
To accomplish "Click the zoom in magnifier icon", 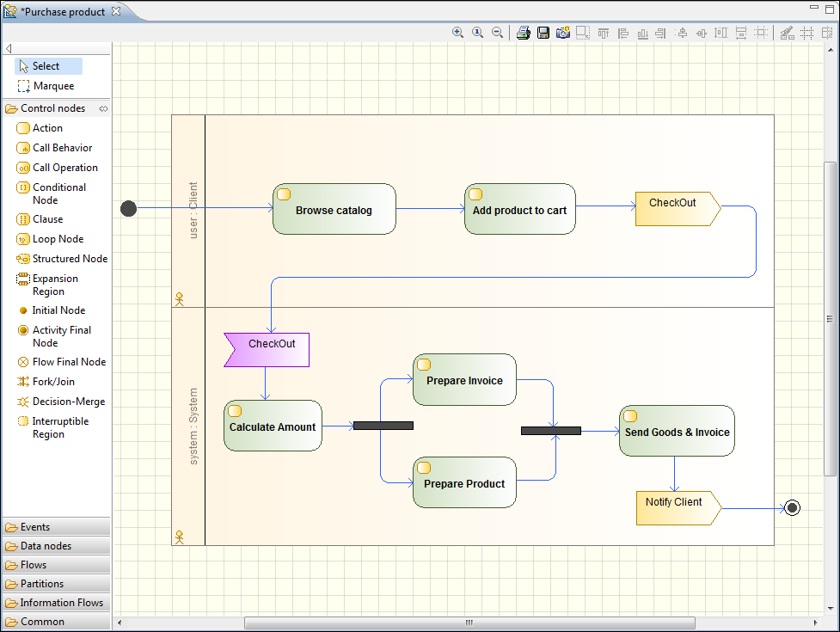I will [458, 33].
